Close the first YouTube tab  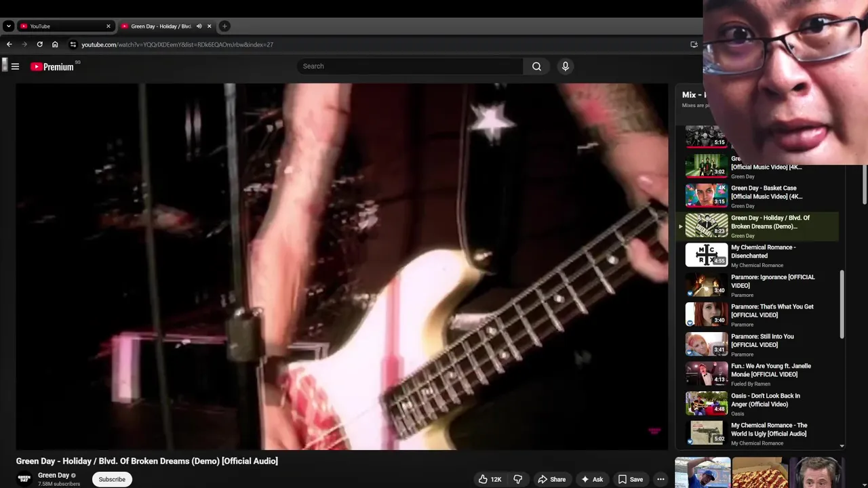[x=108, y=26]
